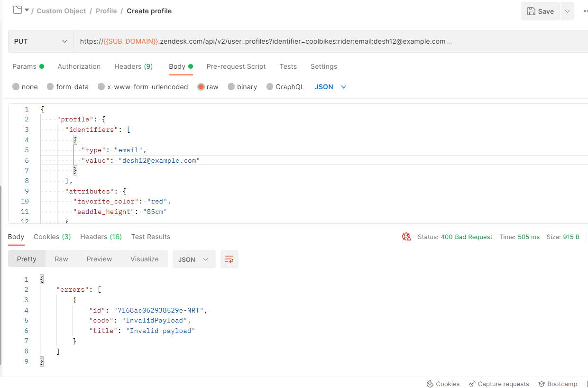Open the PUT method dropdown
The width and height of the screenshot is (588, 388).
coord(41,41)
